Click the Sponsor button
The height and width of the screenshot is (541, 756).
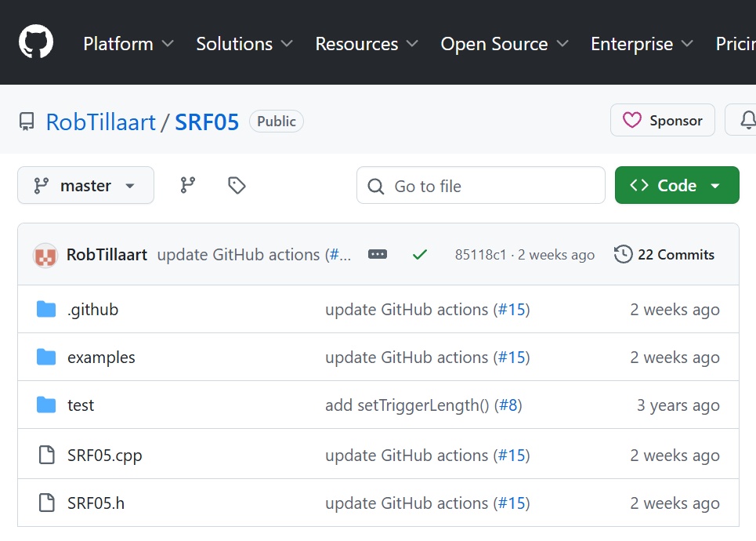click(663, 120)
